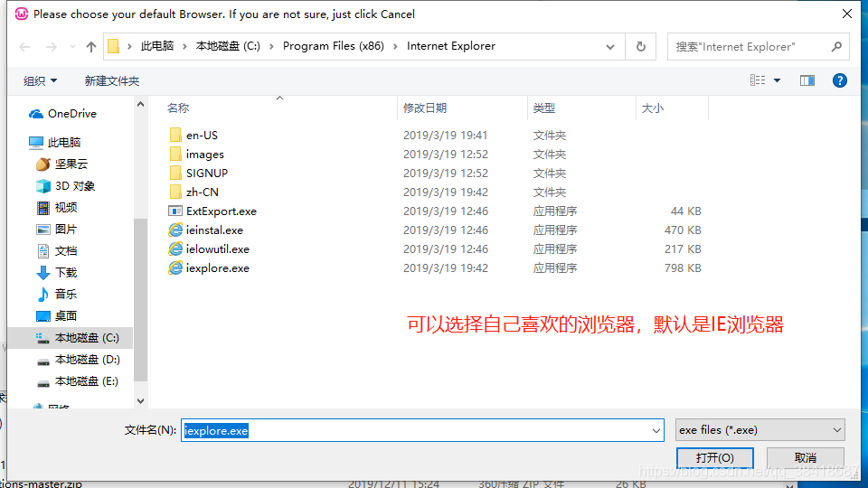Open 音乐 folder in sidebar
The height and width of the screenshot is (488, 868).
point(57,294)
